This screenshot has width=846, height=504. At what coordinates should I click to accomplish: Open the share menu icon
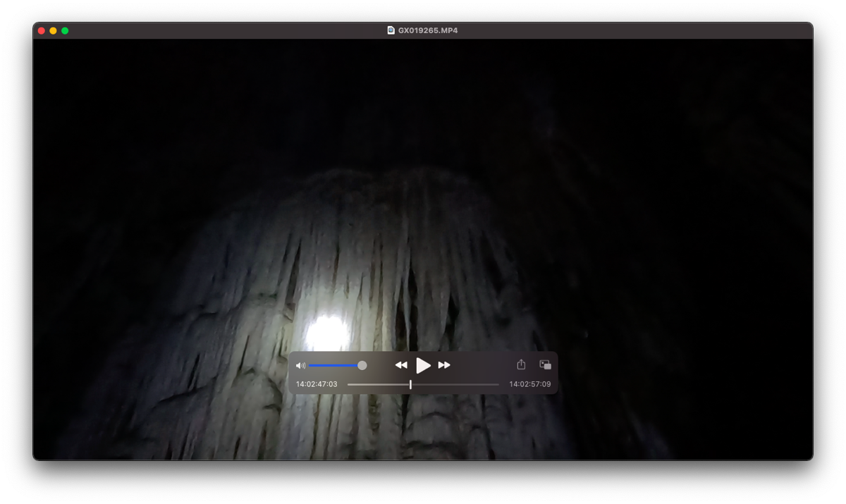(521, 364)
